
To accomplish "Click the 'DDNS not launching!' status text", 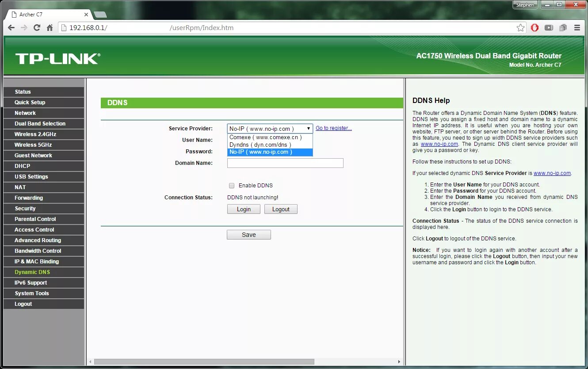I will pos(253,198).
